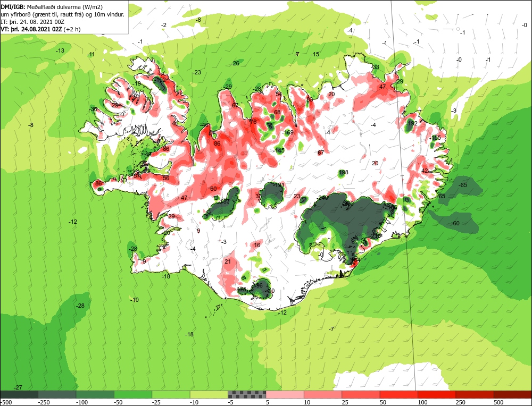Click the "-25" label on the color scale

pos(157,402)
